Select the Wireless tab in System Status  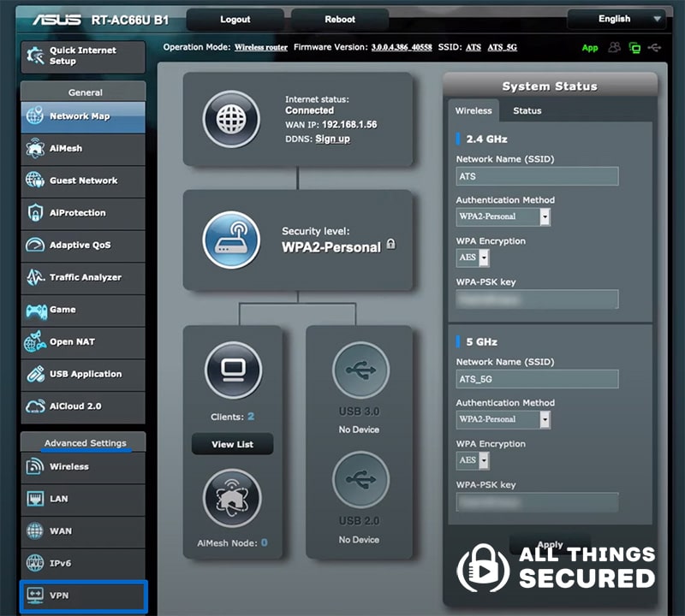click(474, 110)
